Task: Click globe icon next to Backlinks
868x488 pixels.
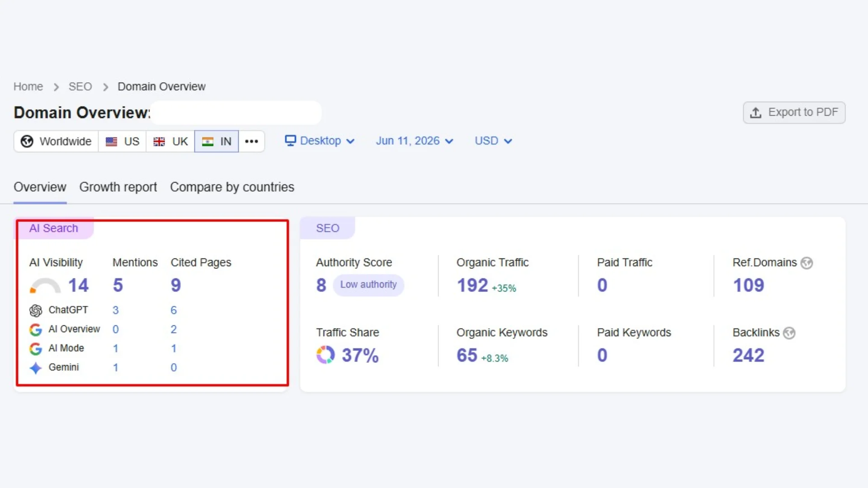Action: point(789,333)
